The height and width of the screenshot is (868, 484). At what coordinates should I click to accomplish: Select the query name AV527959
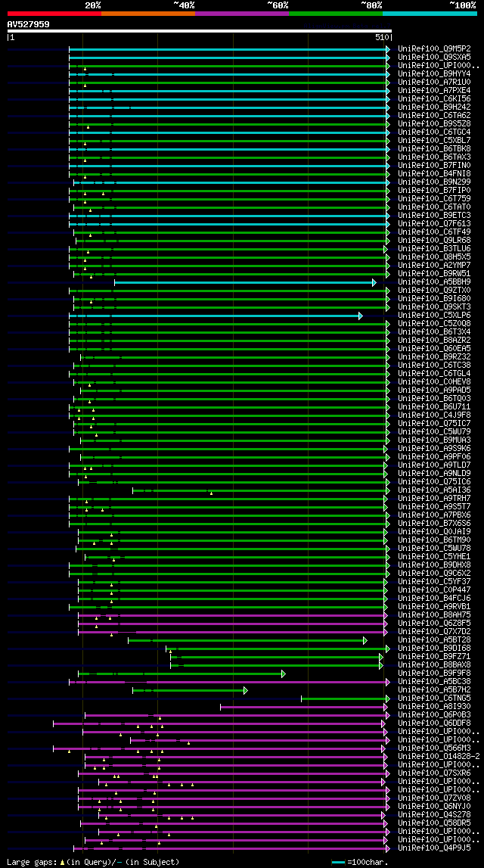[x=28, y=24]
